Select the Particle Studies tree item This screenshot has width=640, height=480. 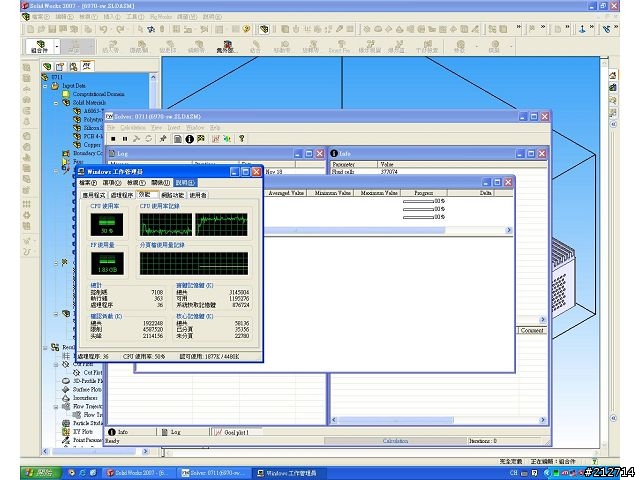point(87,423)
